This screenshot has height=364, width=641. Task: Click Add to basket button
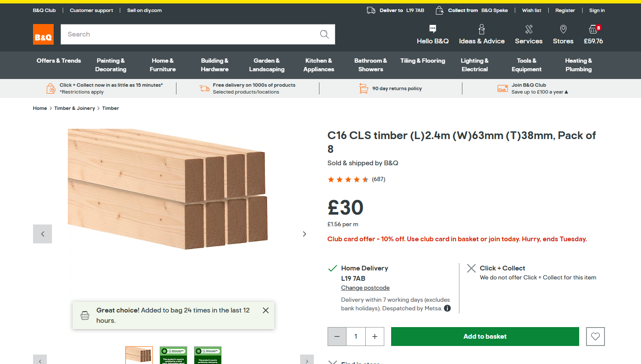(x=485, y=337)
